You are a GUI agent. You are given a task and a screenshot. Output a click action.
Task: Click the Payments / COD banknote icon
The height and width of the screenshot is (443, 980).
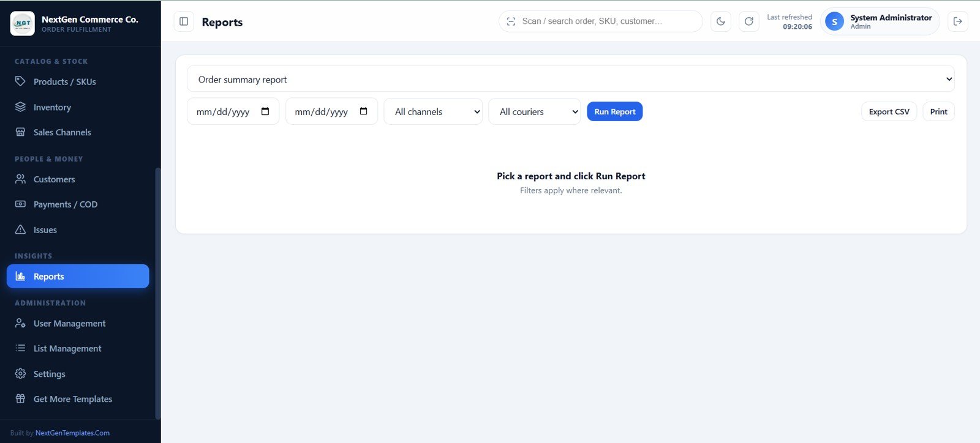pyautogui.click(x=20, y=204)
